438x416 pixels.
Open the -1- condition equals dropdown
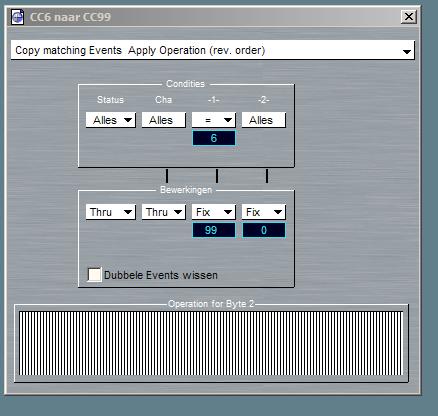tap(214, 120)
